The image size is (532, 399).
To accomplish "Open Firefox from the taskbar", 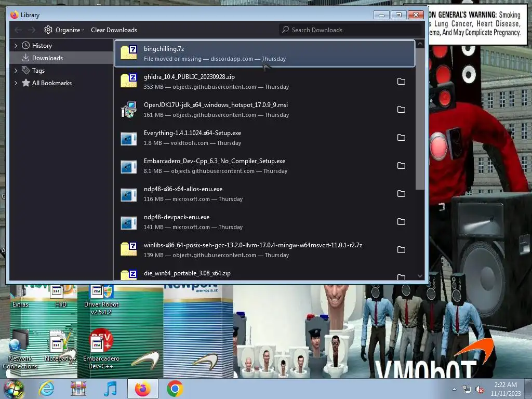I will tap(143, 389).
